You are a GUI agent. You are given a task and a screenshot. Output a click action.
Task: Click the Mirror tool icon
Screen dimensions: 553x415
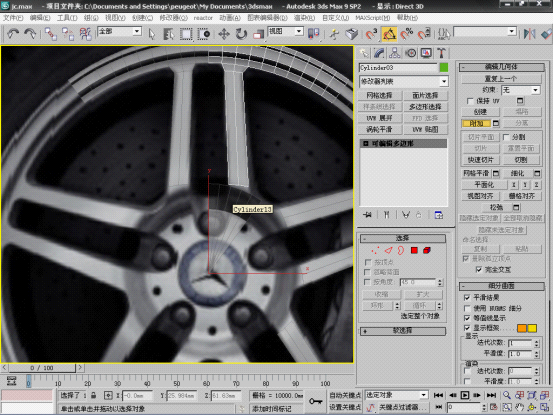click(x=529, y=34)
